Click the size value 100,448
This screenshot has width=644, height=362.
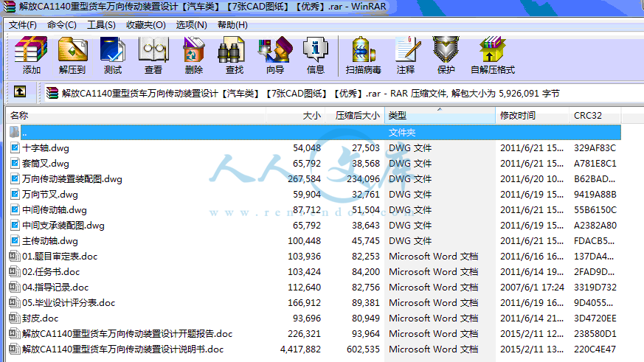[305, 240]
